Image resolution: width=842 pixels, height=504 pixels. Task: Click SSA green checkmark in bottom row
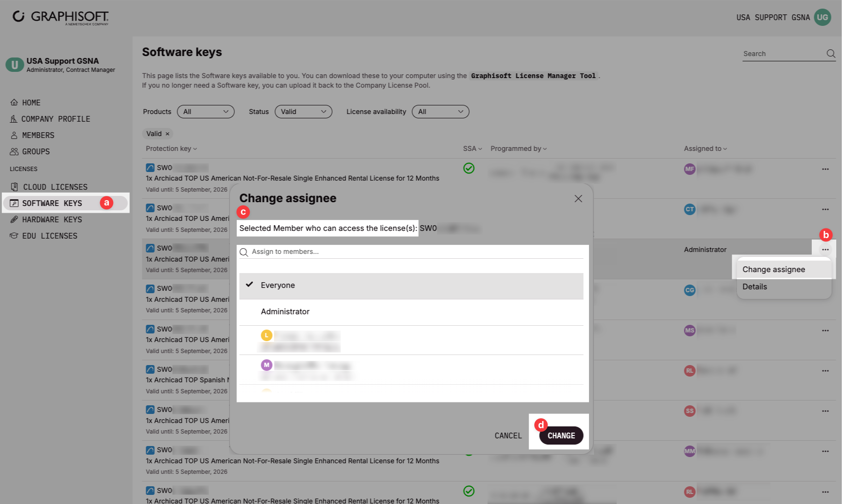coord(469,491)
